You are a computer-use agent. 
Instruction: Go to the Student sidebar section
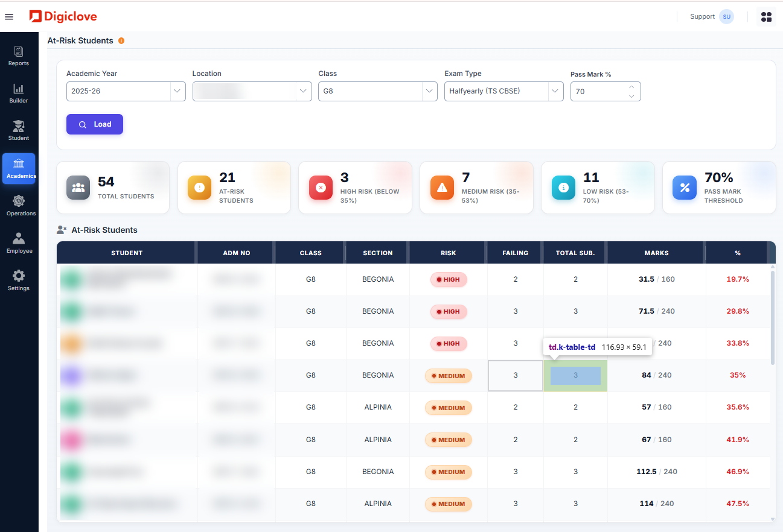(x=19, y=131)
